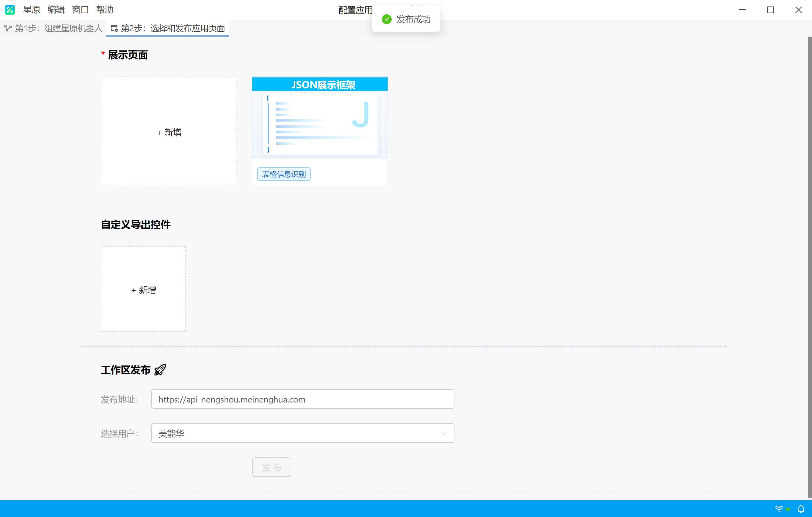Click the chevron arrow of 选择用户 combo box
Viewport: 812px width, 517px height.
point(444,434)
